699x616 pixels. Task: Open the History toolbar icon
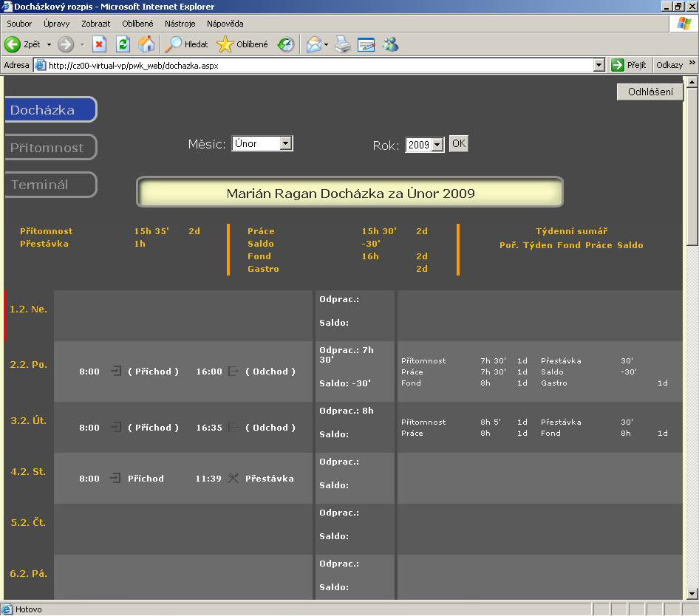click(285, 44)
